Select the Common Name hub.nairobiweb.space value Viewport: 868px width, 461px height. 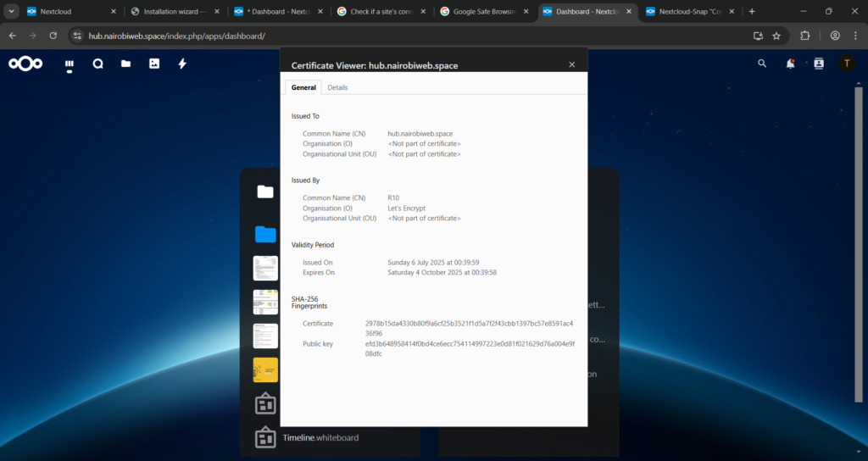(420, 134)
